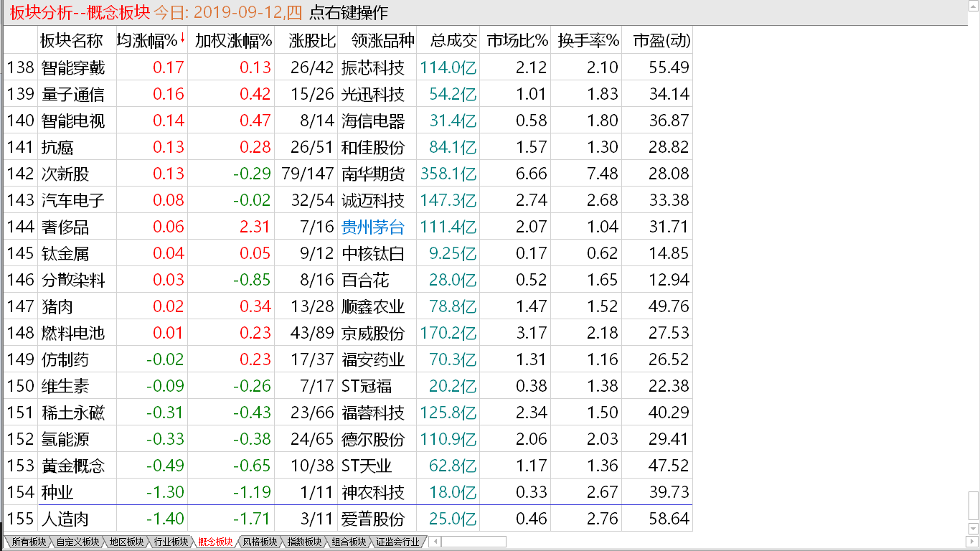Sort by the 涨股比 column header
Screen dimensions: 980x551
point(313,40)
